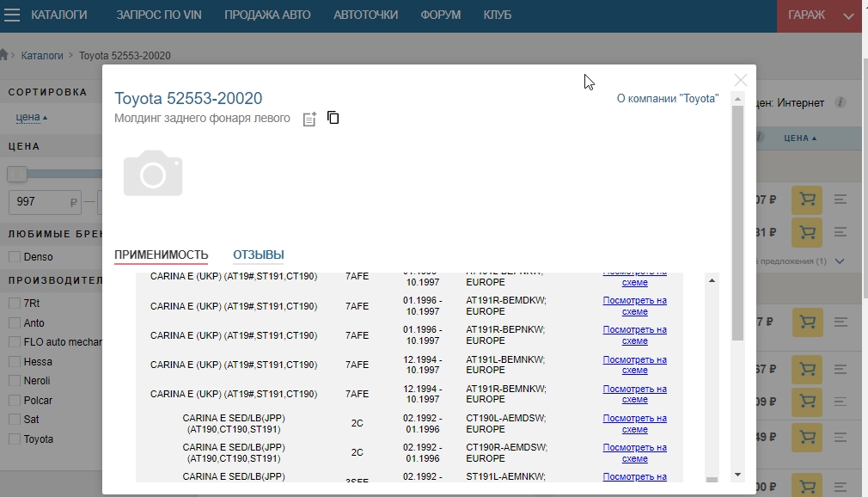Check the Denso brand checkbox
Viewport: 868px width, 497px height.
pyautogui.click(x=15, y=257)
